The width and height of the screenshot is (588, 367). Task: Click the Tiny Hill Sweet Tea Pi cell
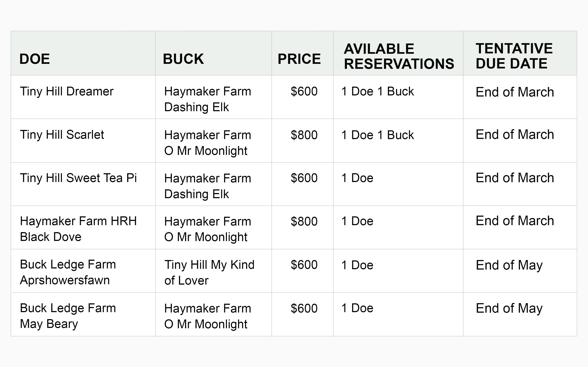click(x=78, y=178)
